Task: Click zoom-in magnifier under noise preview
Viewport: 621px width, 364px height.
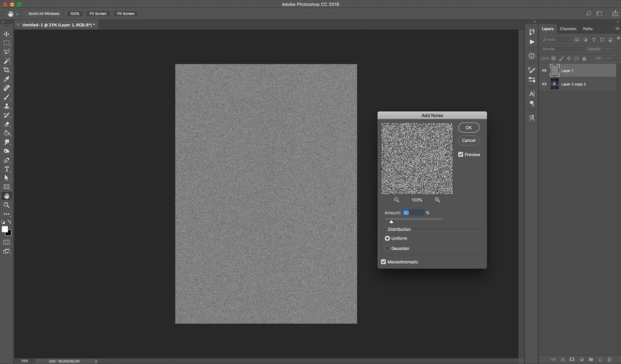Action: click(437, 200)
